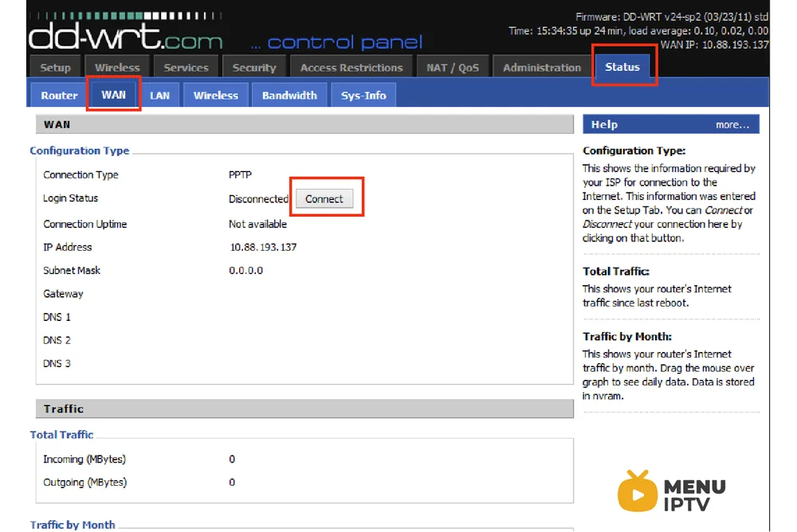Select the WAN sub-tab
Image resolution: width=797 pixels, height=532 pixels.
click(113, 95)
